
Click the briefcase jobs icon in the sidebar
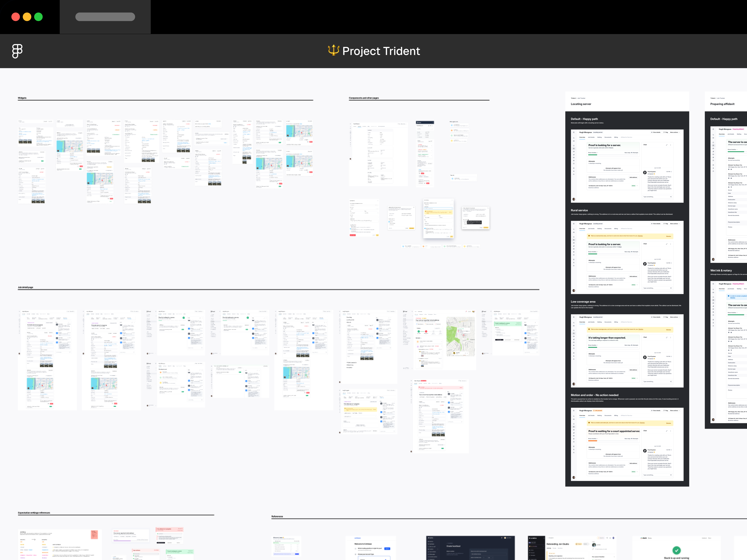pyautogui.click(x=574, y=149)
